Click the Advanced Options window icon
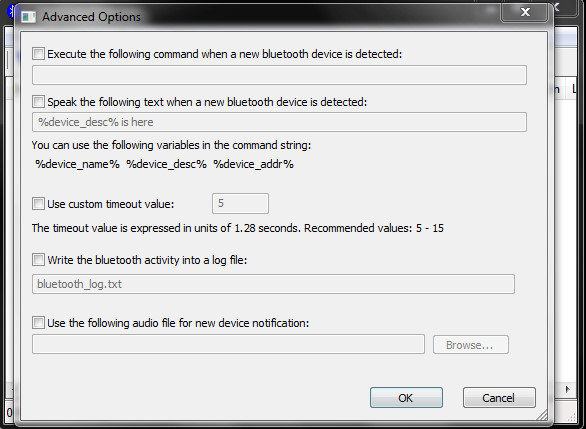The width and height of the screenshot is (586, 429). tap(28, 17)
